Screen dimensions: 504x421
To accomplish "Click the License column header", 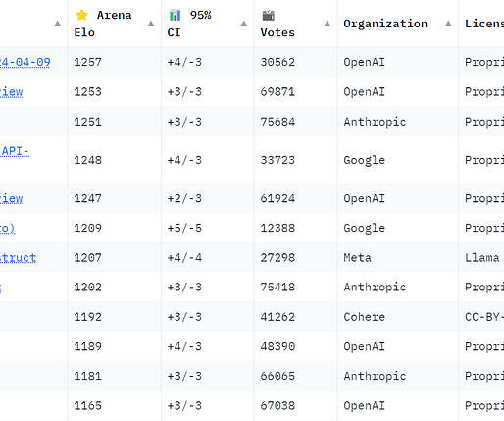I will [x=484, y=24].
